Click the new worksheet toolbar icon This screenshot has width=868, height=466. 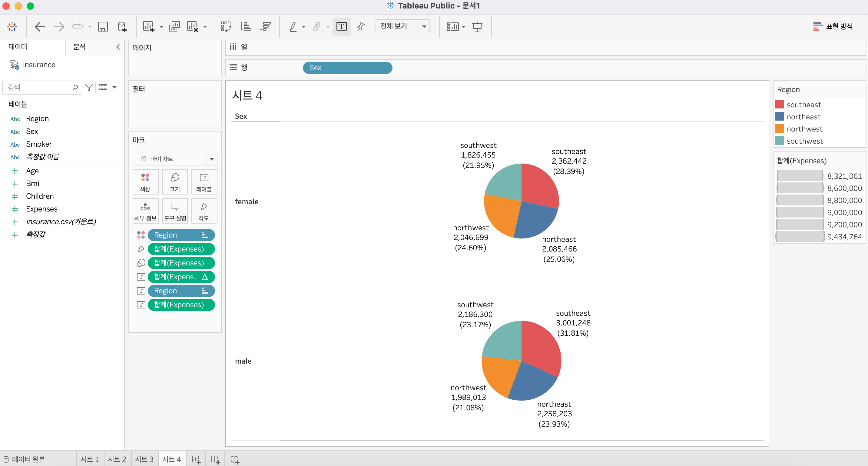(x=149, y=26)
